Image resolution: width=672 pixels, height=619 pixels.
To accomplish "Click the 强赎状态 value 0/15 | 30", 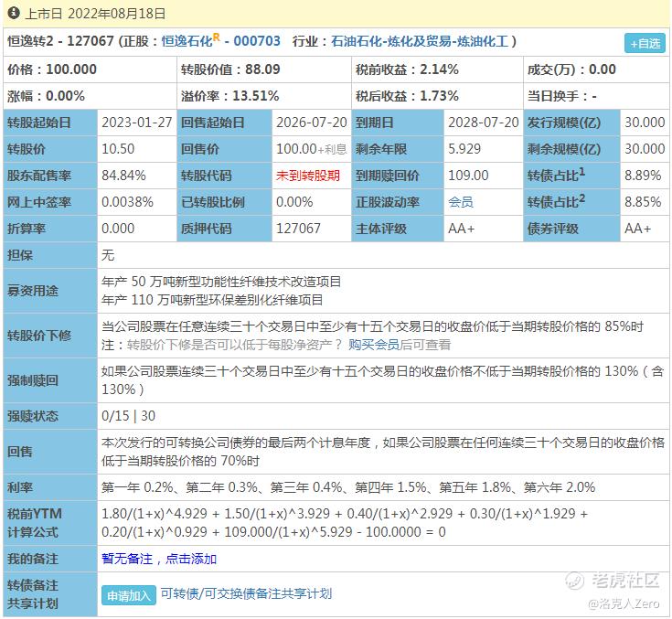I will pyautogui.click(x=128, y=416).
